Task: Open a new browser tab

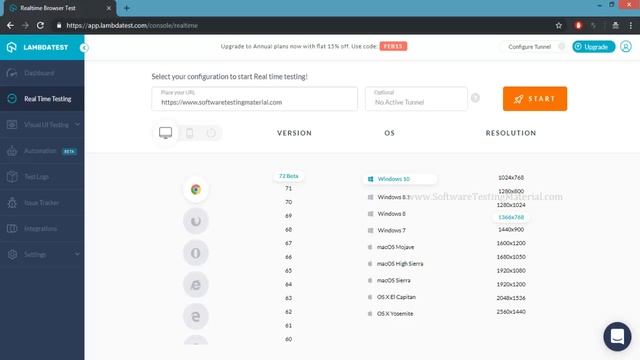Action: pos(127,8)
